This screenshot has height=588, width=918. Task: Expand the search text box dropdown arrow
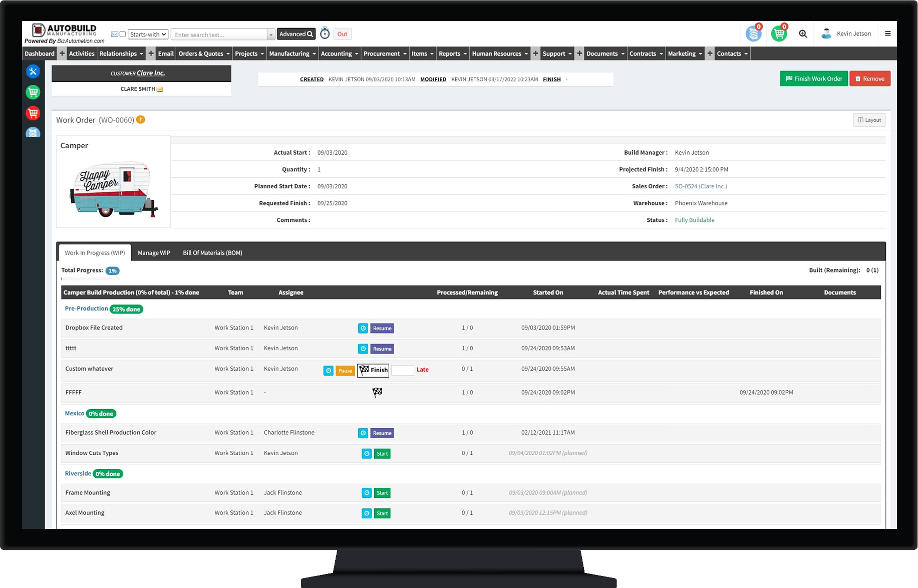pos(271,34)
